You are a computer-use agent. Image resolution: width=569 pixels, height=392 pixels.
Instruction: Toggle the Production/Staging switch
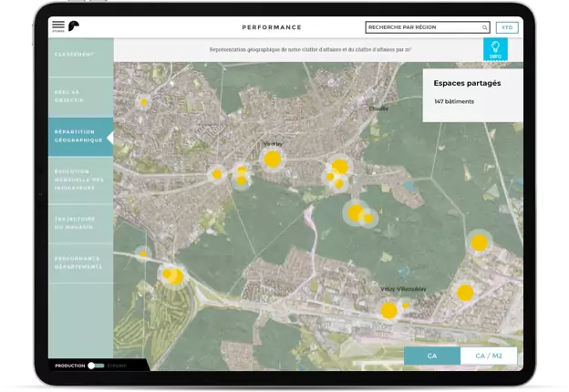[x=95, y=365]
